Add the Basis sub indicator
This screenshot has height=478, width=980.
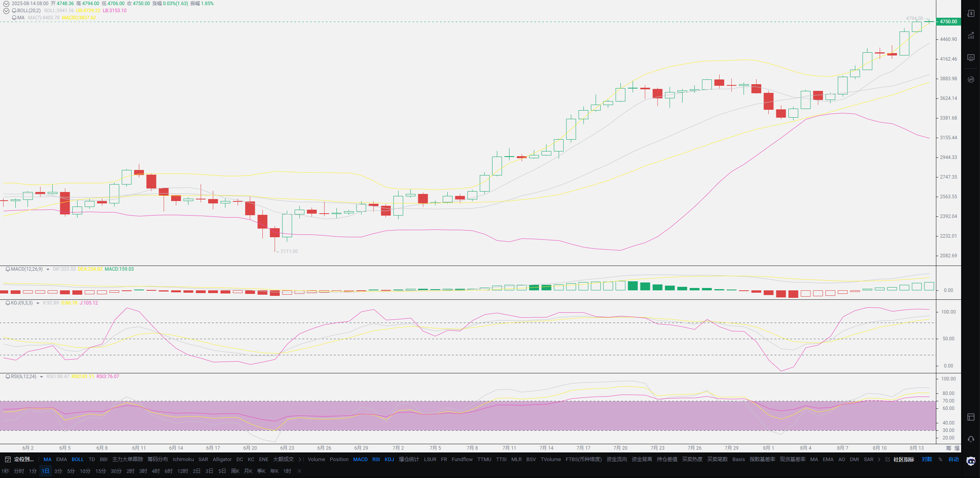tap(738, 460)
